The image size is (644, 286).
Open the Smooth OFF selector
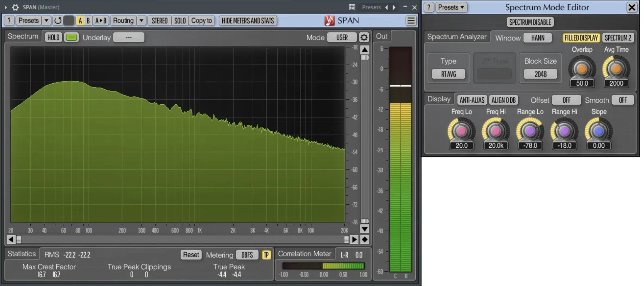(622, 100)
